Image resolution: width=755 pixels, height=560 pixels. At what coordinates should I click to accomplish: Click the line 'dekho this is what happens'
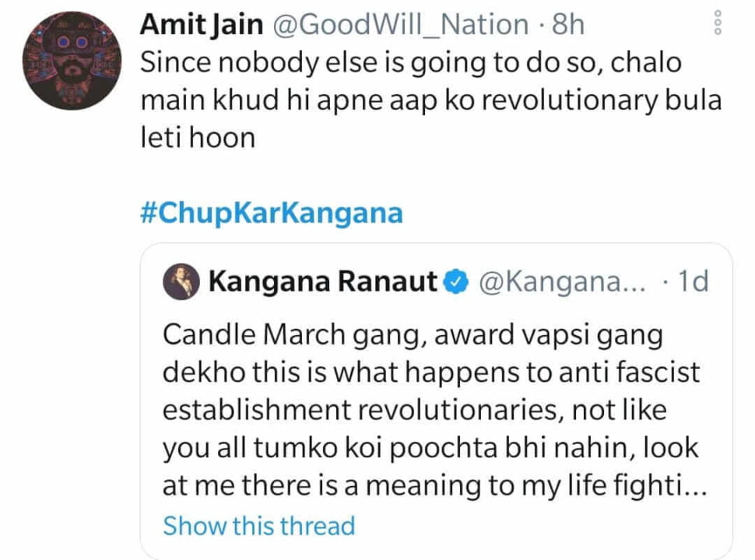coord(430,373)
